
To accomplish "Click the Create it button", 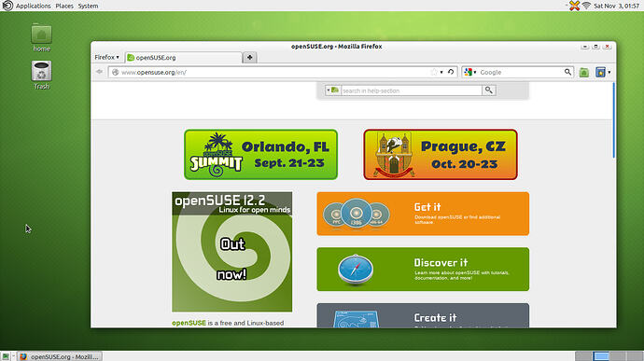I will tap(423, 315).
